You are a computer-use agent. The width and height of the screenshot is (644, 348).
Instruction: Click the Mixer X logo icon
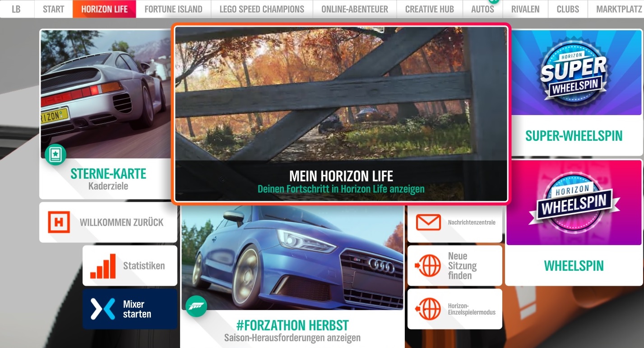[103, 309]
